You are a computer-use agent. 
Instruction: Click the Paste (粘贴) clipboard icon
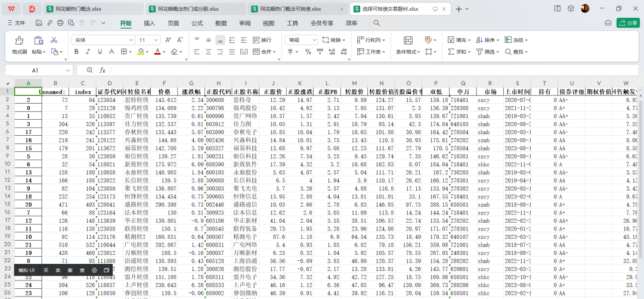[x=39, y=40]
